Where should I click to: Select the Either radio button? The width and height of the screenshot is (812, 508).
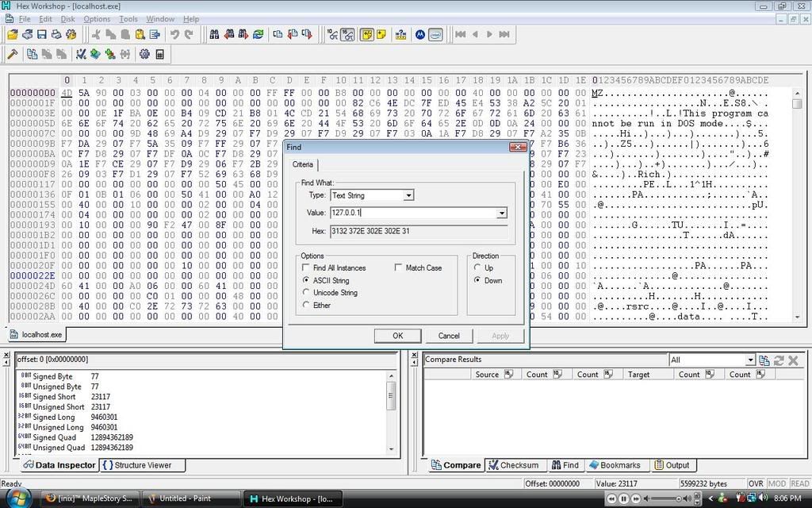point(306,305)
